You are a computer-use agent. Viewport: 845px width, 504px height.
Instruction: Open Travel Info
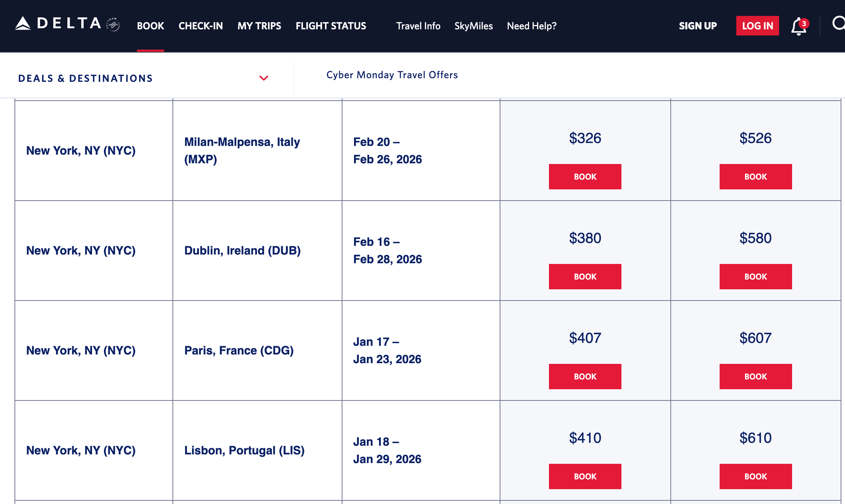pos(418,26)
